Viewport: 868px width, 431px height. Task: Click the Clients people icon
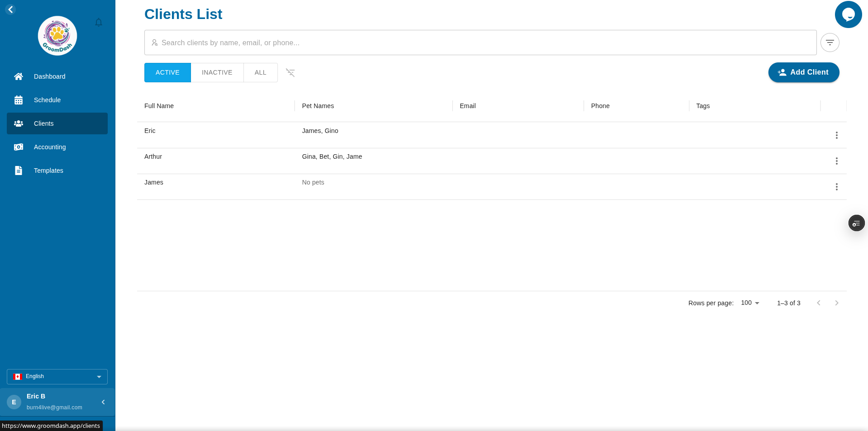(19, 123)
